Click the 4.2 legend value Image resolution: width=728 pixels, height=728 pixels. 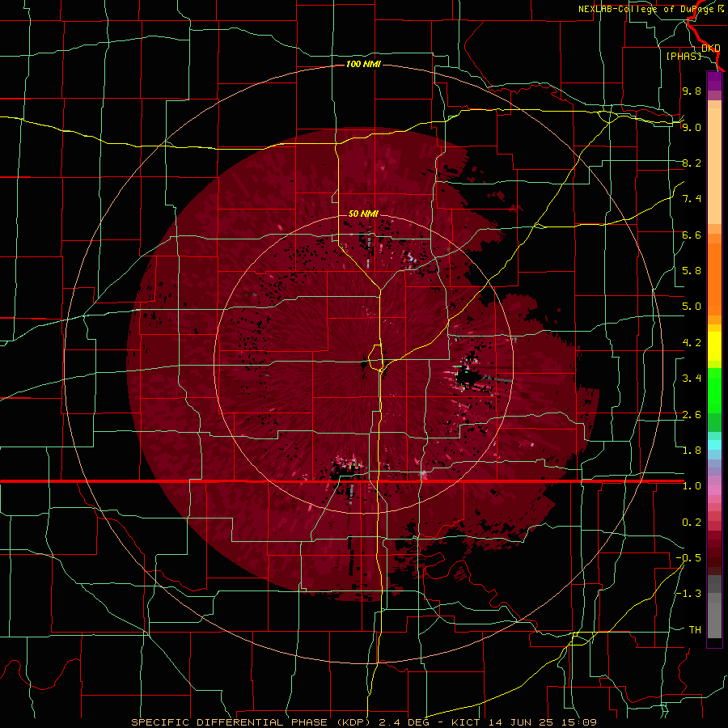[692, 343]
